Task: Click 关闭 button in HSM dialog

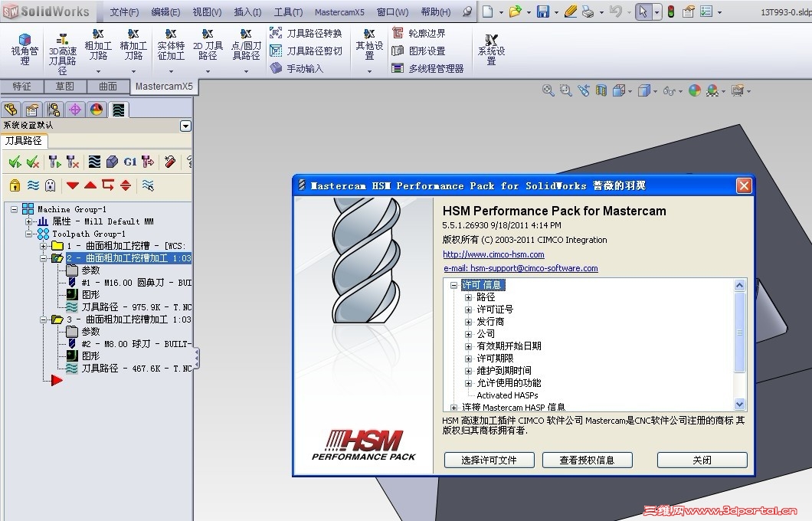Action: pyautogui.click(x=702, y=460)
